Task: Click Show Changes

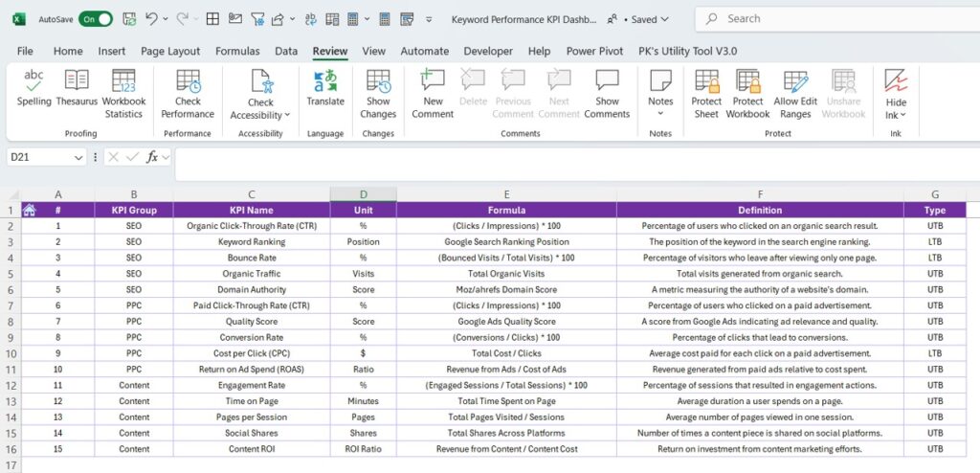Action: coord(378,95)
